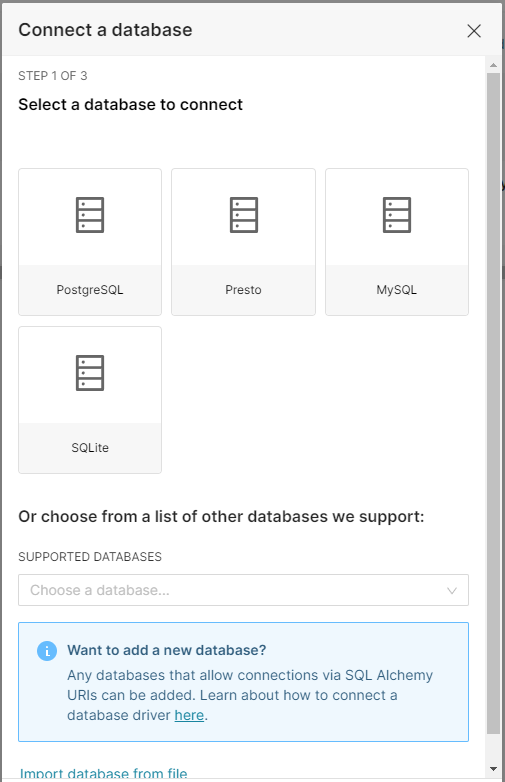Viewport: 505px width, 782px height.
Task: Click the SQLite database server icon
Action: coord(90,373)
